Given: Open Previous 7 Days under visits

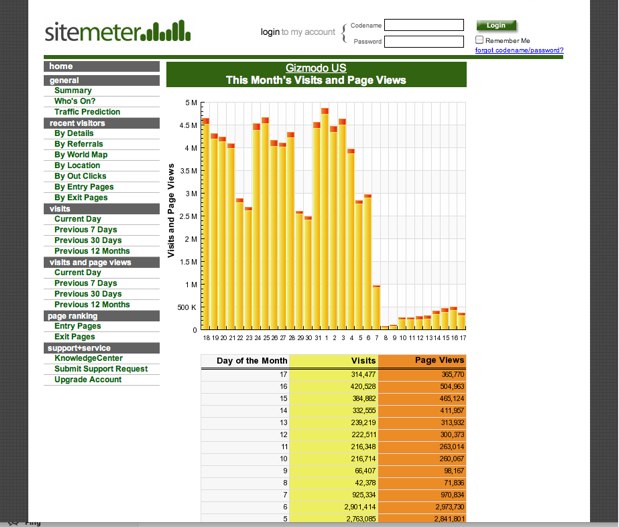Looking at the screenshot, I should pos(85,229).
